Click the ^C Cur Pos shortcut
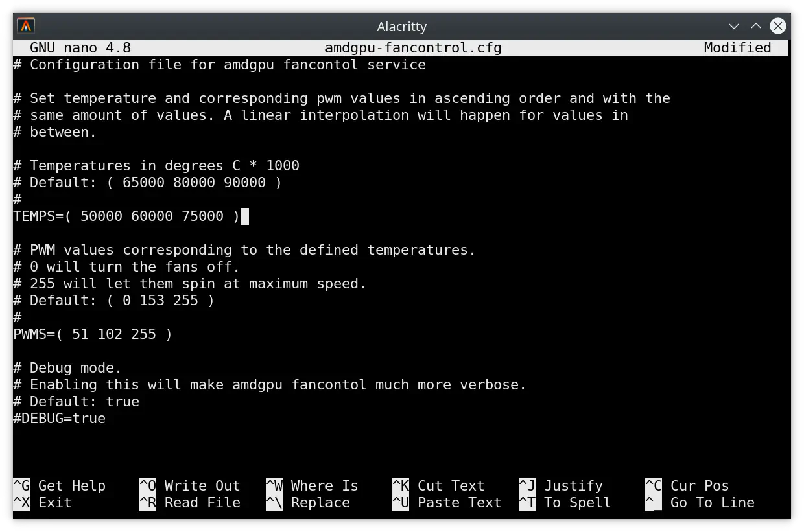 pos(687,486)
